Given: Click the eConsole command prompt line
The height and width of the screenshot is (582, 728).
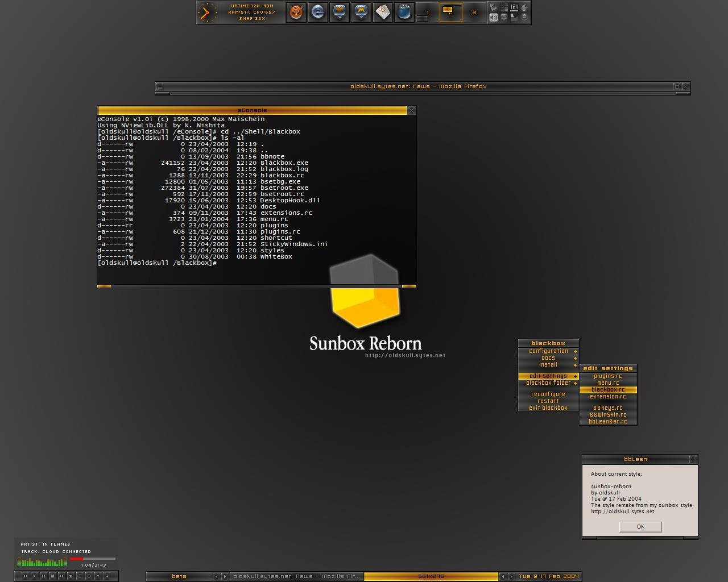Looking at the screenshot, I should (157, 263).
